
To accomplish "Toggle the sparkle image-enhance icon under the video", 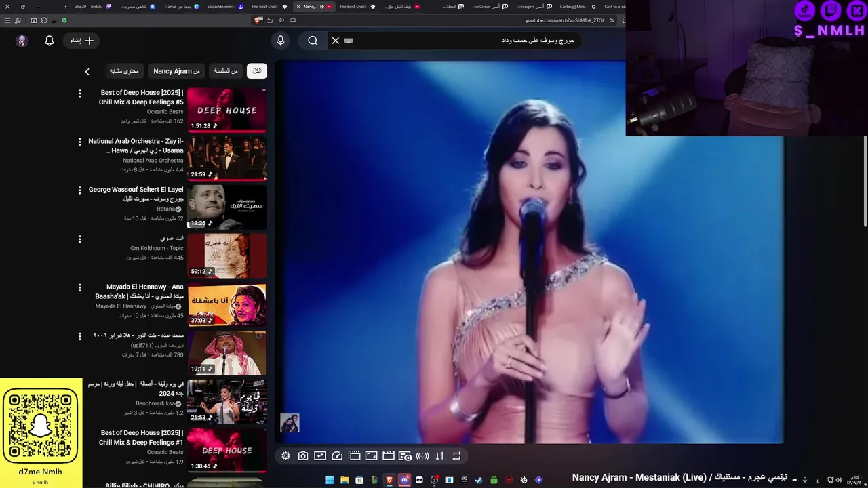I will [x=320, y=456].
